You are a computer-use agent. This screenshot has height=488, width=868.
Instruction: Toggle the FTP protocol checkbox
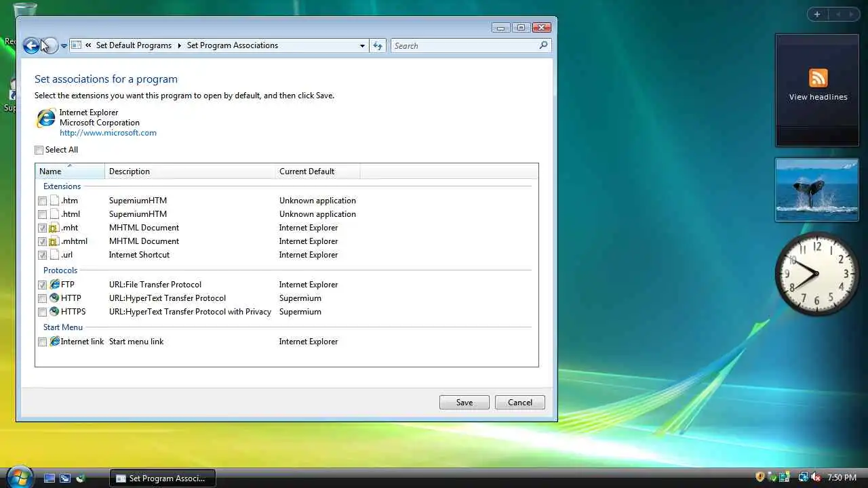tap(43, 285)
